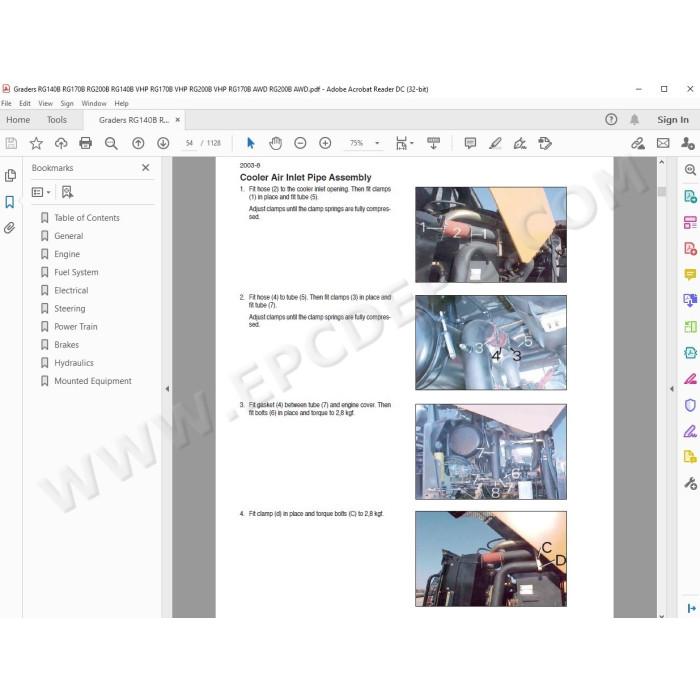The image size is (700, 700).
Task: Open the Window menu
Action: coord(94,104)
